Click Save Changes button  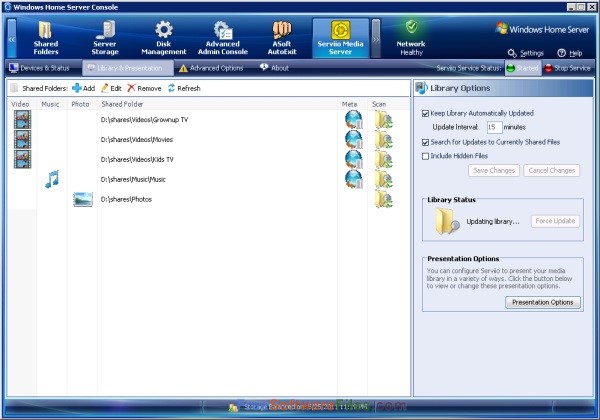pyautogui.click(x=494, y=171)
